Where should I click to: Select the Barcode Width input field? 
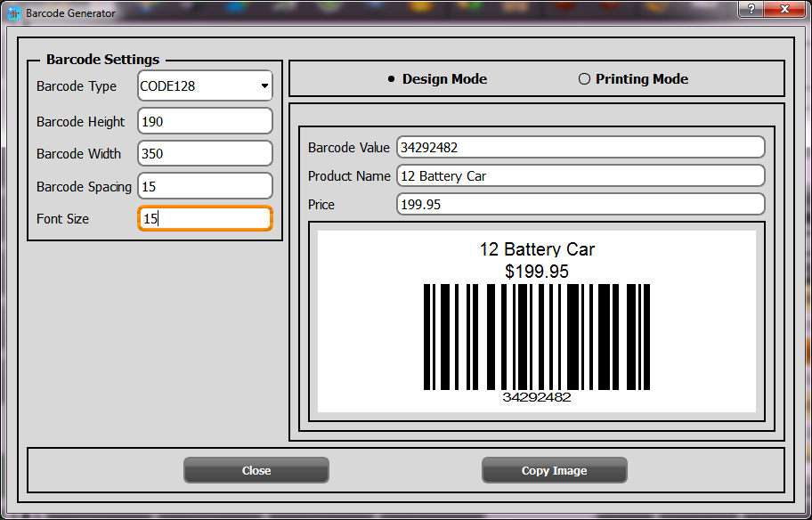click(204, 153)
